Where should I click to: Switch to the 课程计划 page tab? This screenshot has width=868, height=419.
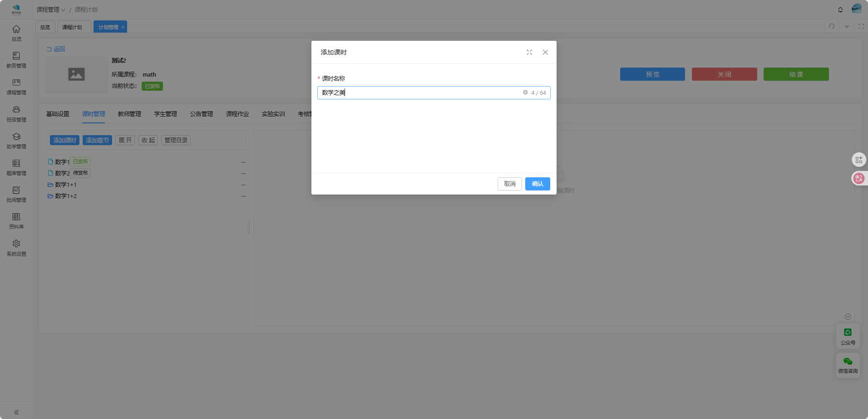(72, 27)
